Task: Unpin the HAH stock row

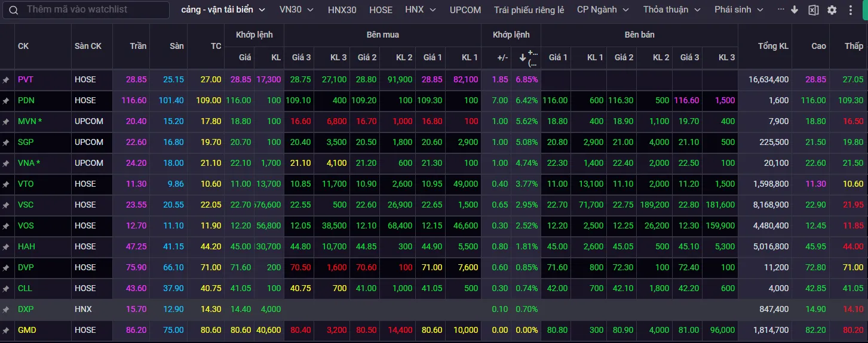Action: [x=6, y=246]
